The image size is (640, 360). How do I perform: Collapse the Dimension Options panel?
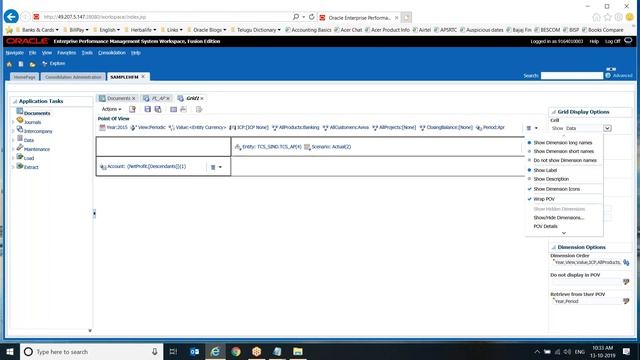point(554,247)
